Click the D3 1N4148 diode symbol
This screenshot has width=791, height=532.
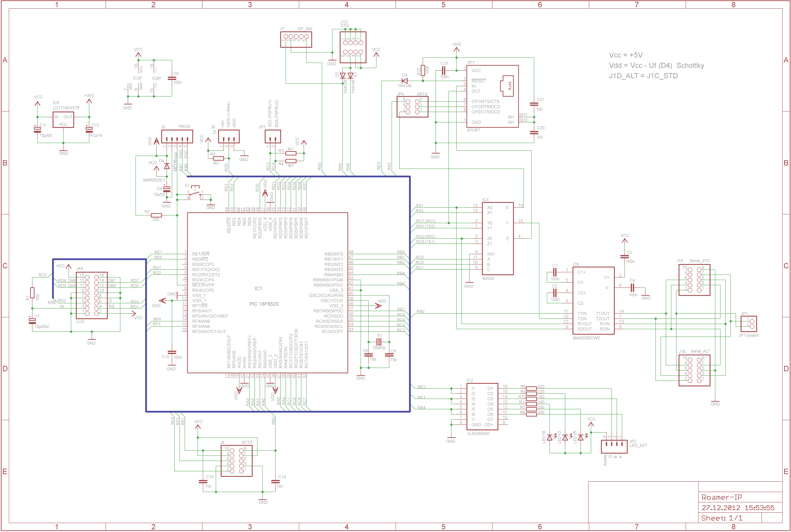pos(404,81)
